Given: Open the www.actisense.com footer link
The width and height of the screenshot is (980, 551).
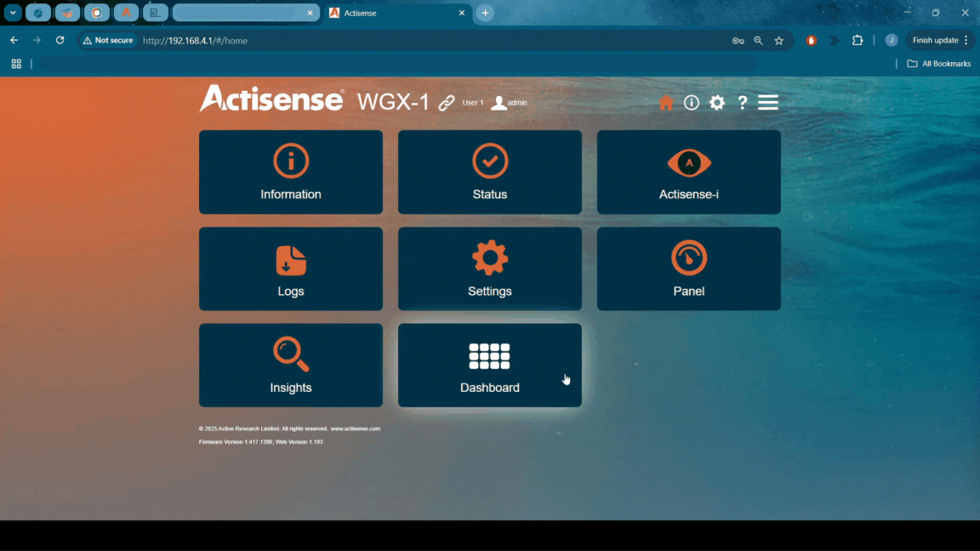Looking at the screenshot, I should [356, 429].
